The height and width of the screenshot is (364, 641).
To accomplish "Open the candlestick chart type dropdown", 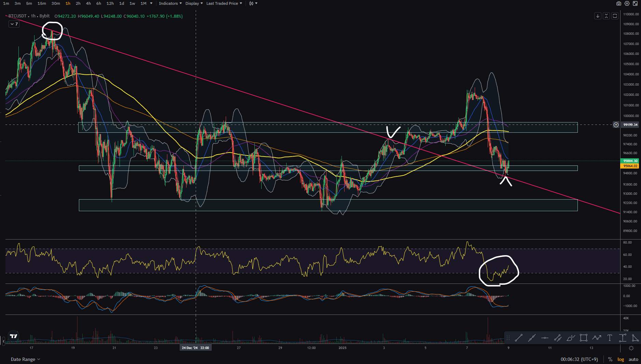I will [253, 3].
